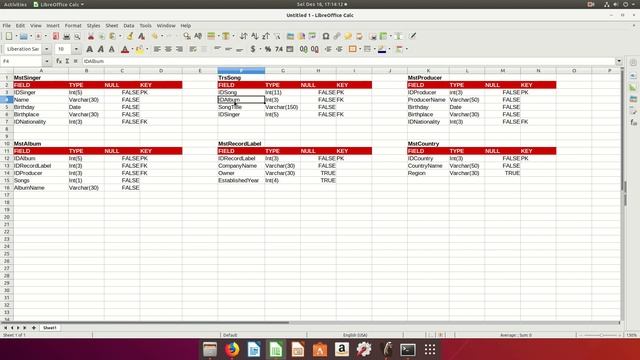Toggle wrap text button
The image size is (640, 360).
click(x=193, y=49)
